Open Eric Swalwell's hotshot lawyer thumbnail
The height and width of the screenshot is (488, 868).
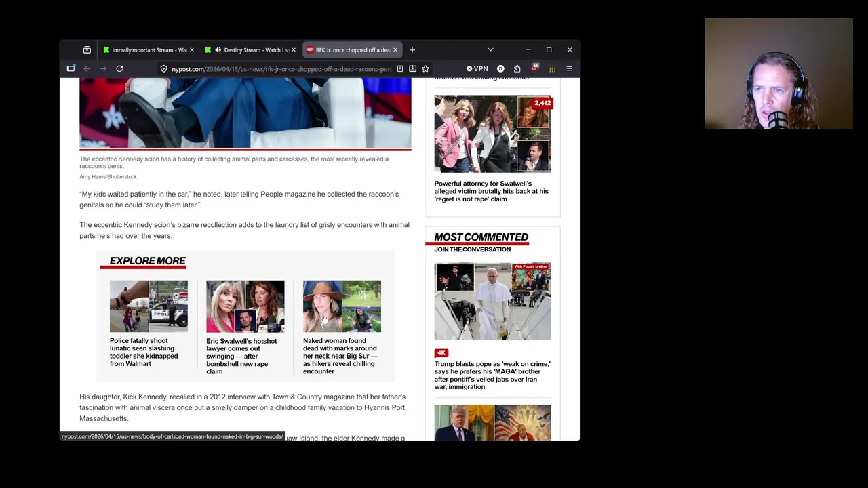245,306
